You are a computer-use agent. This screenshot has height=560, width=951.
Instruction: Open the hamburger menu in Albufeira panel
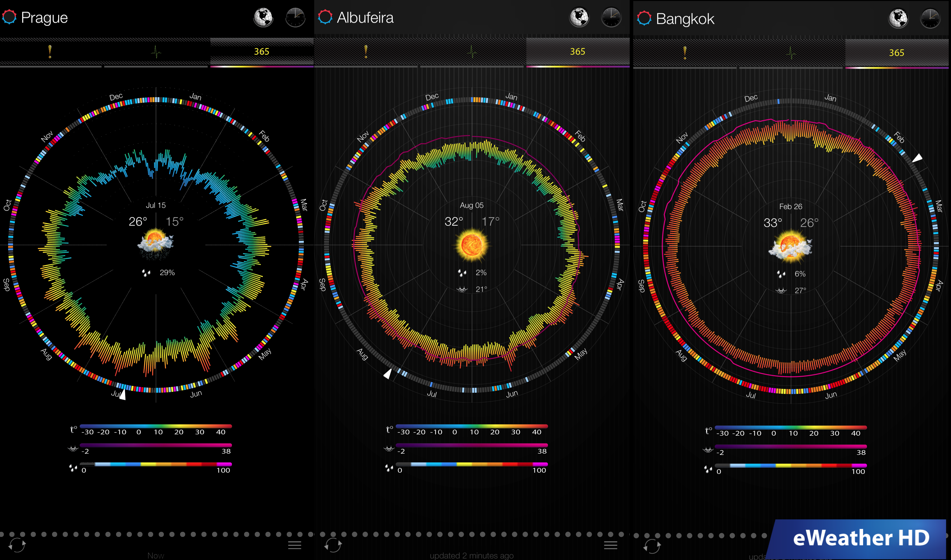610,545
